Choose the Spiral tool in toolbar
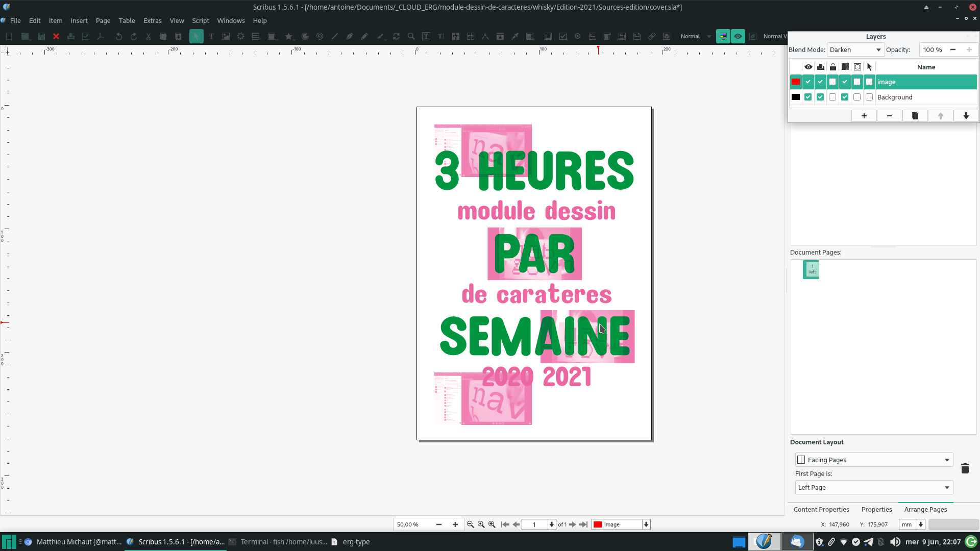 320,36
